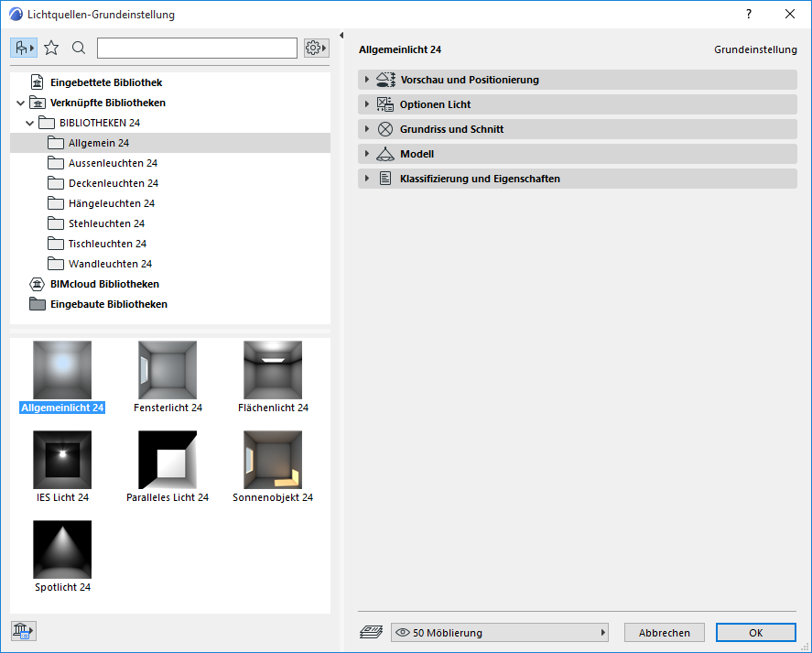Click the Allgemeinlicht 24 header title
The width and height of the screenshot is (812, 653).
(400, 49)
